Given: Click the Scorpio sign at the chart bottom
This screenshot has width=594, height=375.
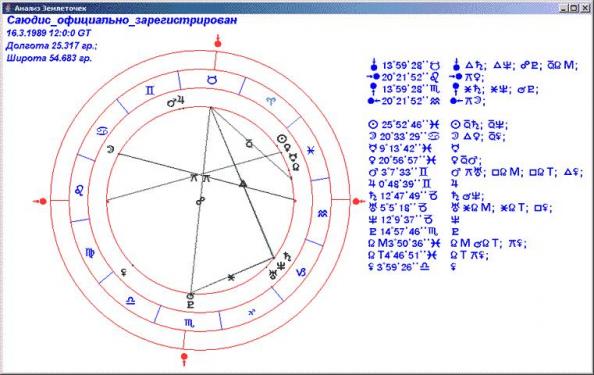Looking at the screenshot, I should [x=189, y=323].
